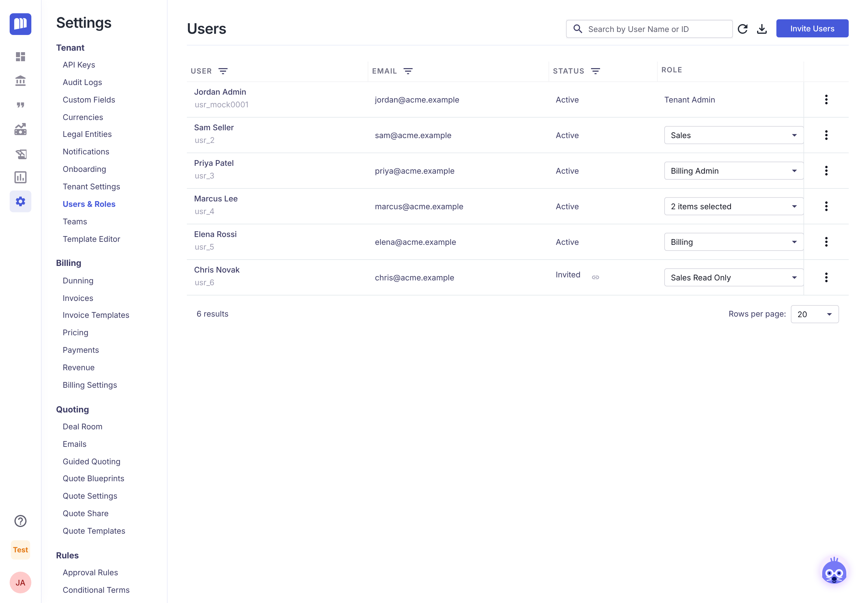The width and height of the screenshot is (868, 603).
Task: Open Invoice Templates under Billing
Action: [x=96, y=315]
